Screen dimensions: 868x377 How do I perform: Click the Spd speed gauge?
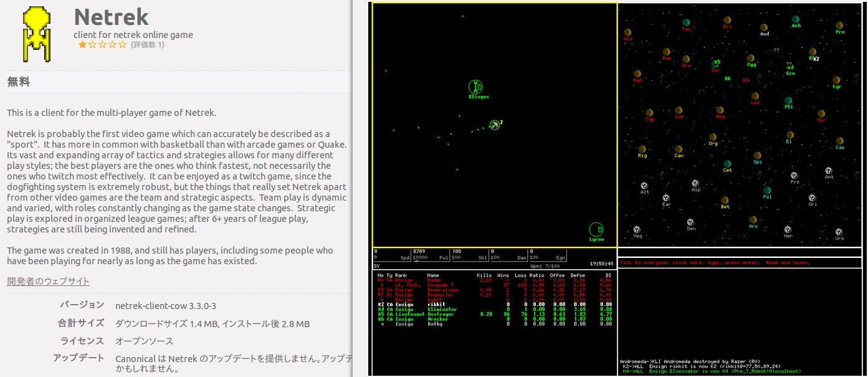(392, 254)
